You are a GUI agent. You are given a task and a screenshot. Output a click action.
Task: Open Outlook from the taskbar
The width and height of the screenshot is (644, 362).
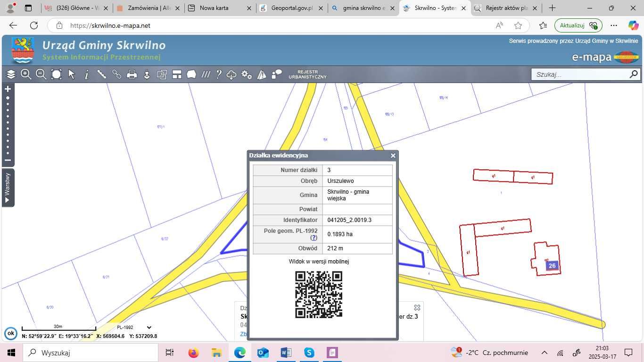coord(263,353)
